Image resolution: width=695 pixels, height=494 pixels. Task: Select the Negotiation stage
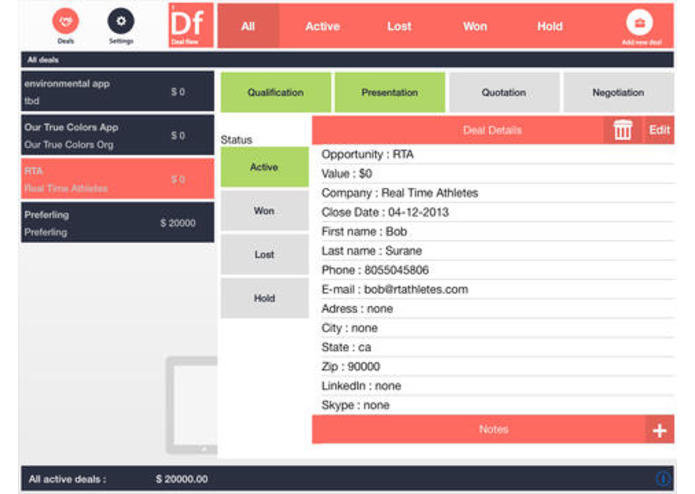tap(618, 92)
